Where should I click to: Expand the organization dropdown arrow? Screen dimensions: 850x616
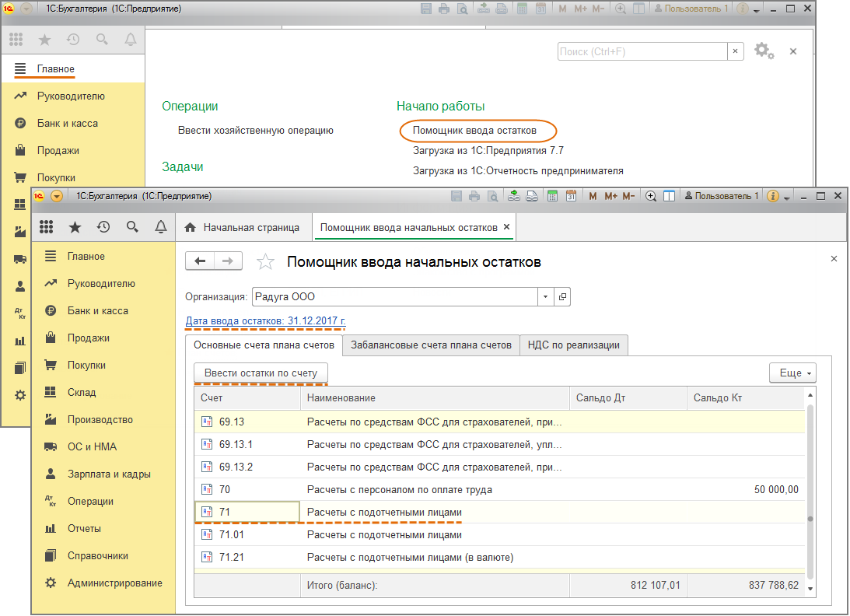(x=546, y=296)
